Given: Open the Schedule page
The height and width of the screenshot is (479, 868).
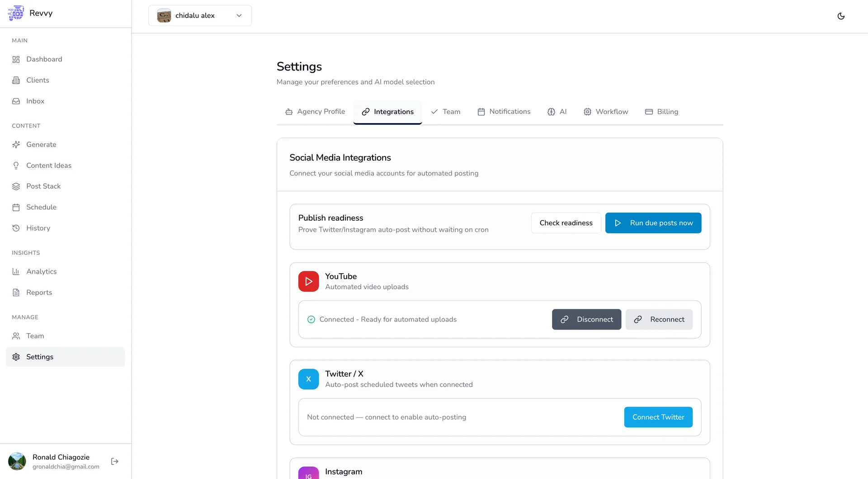Looking at the screenshot, I should tap(65, 207).
